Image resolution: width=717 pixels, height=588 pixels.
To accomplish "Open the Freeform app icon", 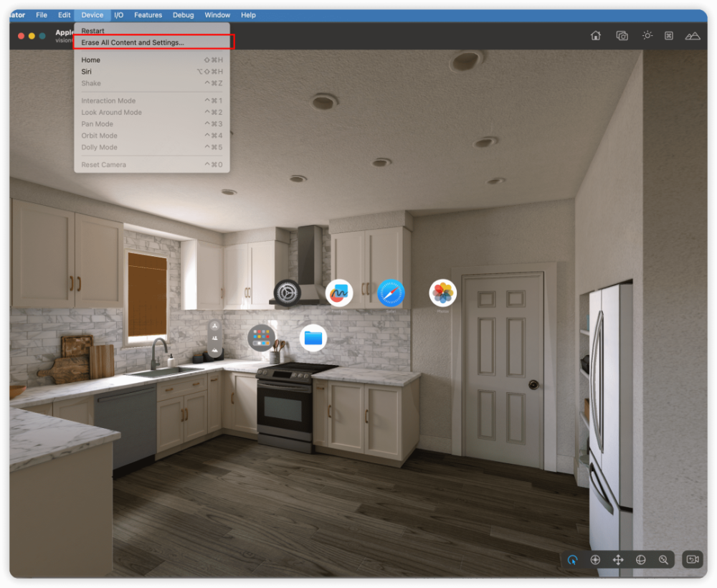I will 339,293.
